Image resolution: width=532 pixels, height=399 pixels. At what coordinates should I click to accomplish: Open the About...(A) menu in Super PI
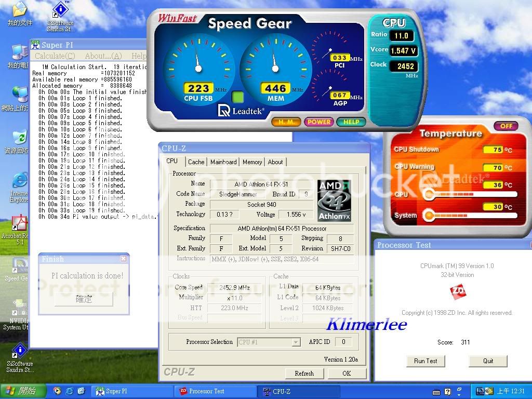coord(103,56)
